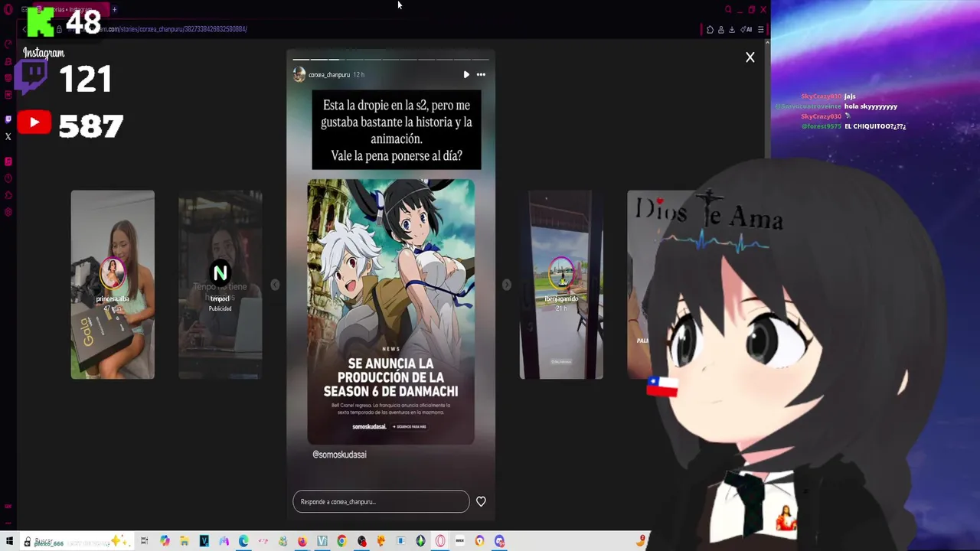Open Microsoft Edge from the taskbar

[x=243, y=541]
